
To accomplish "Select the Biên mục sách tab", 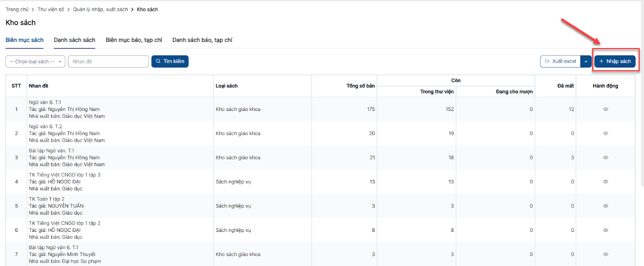I will (25, 40).
